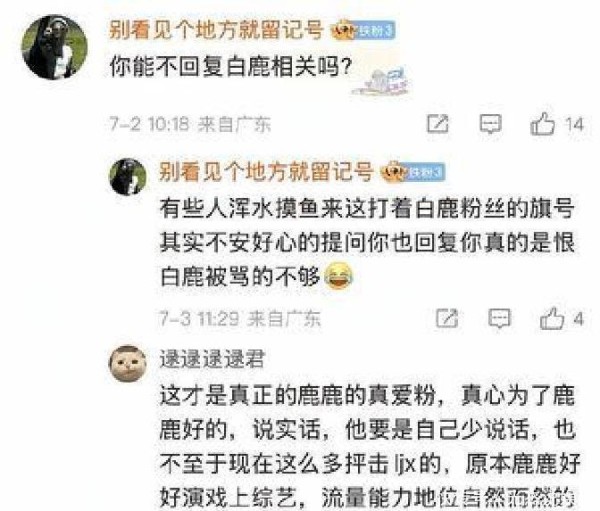The image size is (600, 511).
Task: Tap the laughing-crying emoji in the reply
Action: 338,276
